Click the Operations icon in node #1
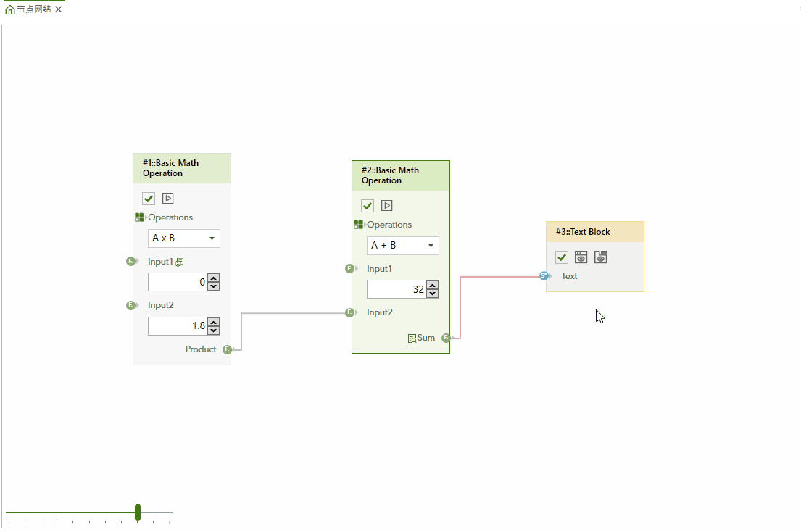The width and height of the screenshot is (801, 532). 139,217
